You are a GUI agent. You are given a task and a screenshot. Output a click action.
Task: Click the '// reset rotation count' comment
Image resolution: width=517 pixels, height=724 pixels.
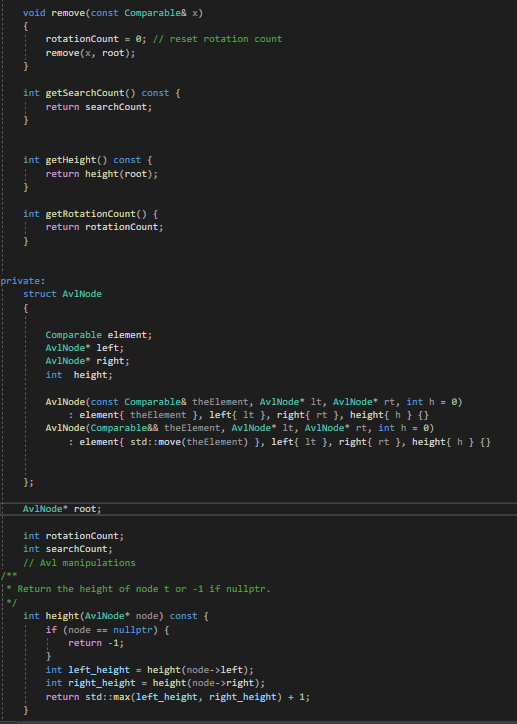(217, 39)
